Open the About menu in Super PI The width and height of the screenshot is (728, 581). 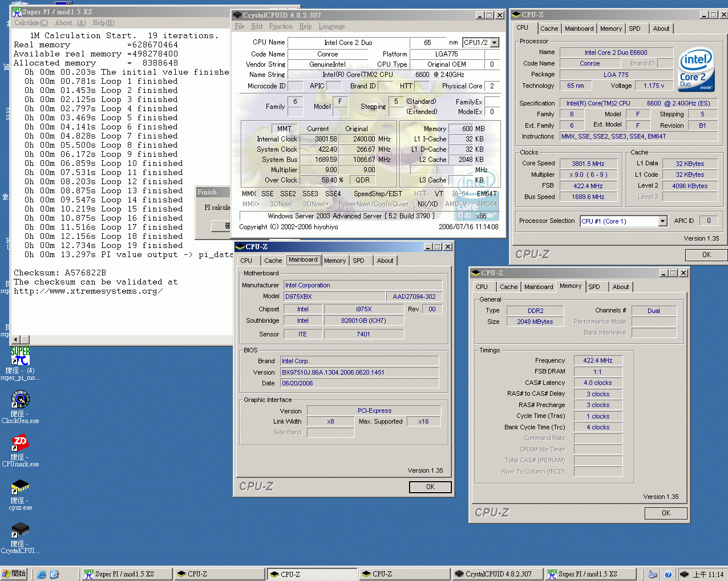pyautogui.click(x=70, y=23)
